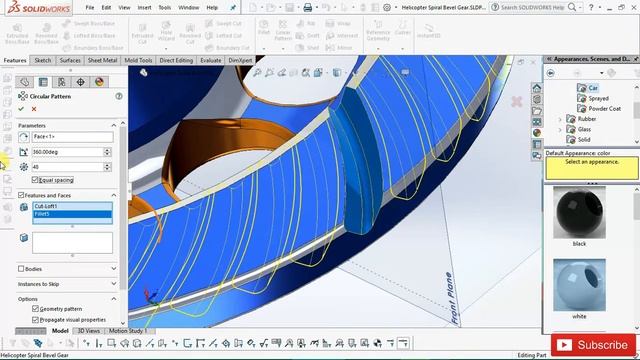
Task: Open the DisplayManager color ball tab
Action: [x=99, y=82]
